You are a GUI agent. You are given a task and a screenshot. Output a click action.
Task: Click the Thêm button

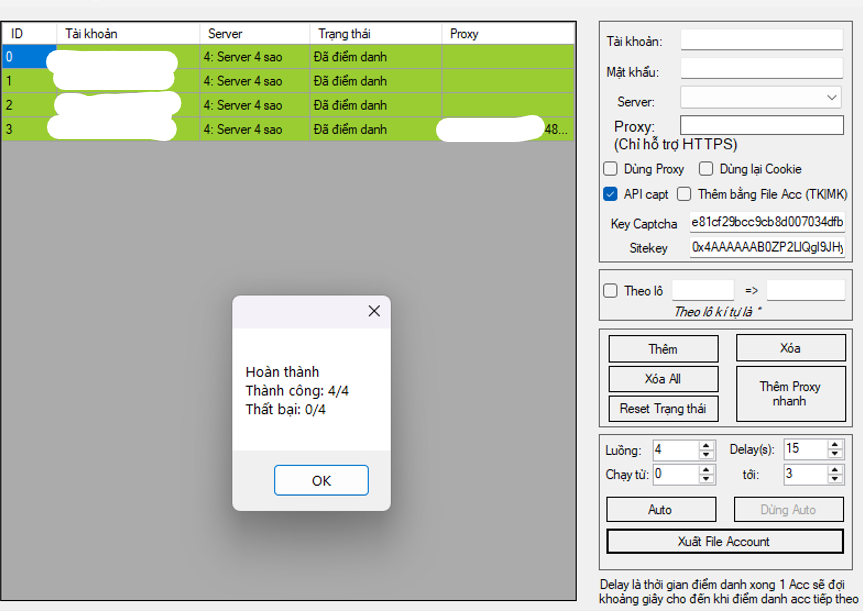point(662,348)
